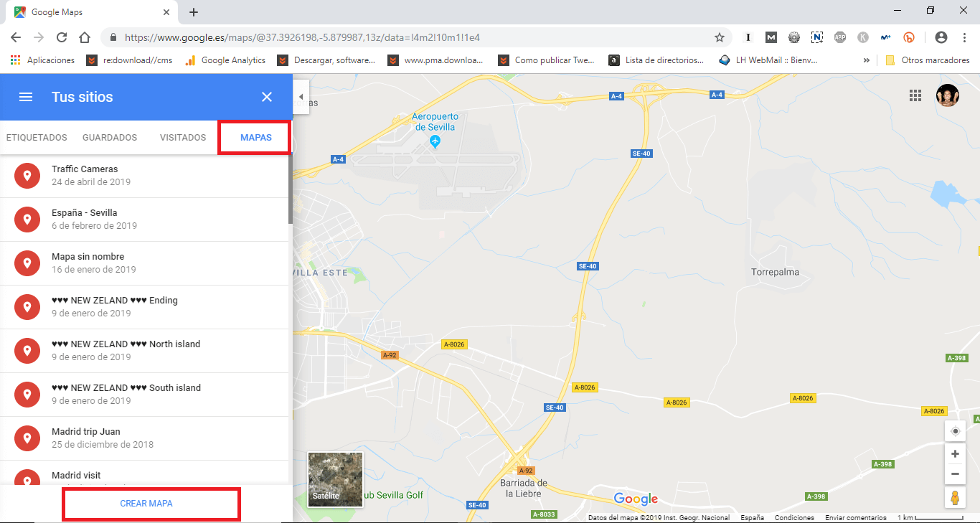Viewport: 980px width, 523px height.
Task: Bookmark this page with the star
Action: pos(720,37)
